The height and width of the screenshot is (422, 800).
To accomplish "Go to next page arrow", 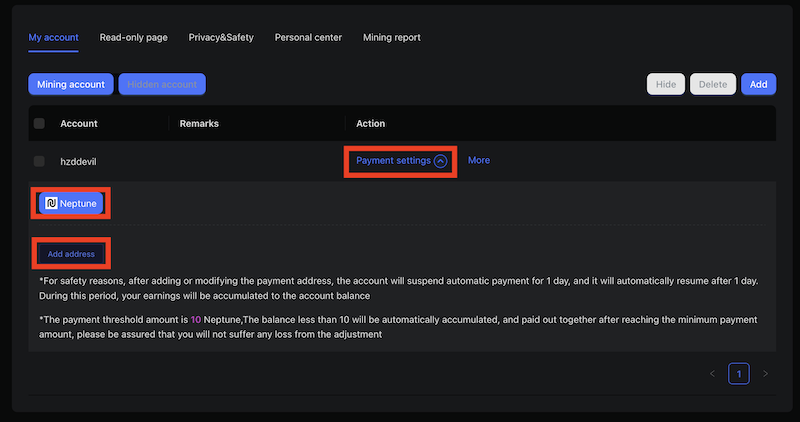I will click(x=765, y=374).
